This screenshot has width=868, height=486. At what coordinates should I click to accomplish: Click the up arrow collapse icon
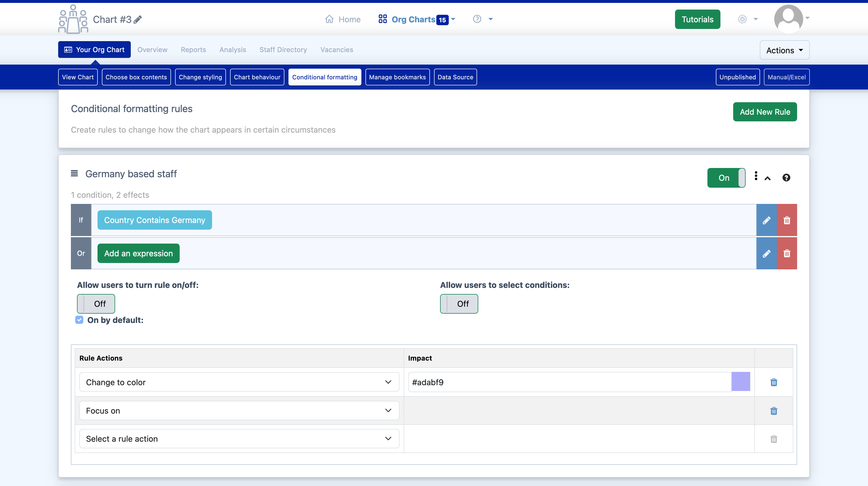[768, 178]
